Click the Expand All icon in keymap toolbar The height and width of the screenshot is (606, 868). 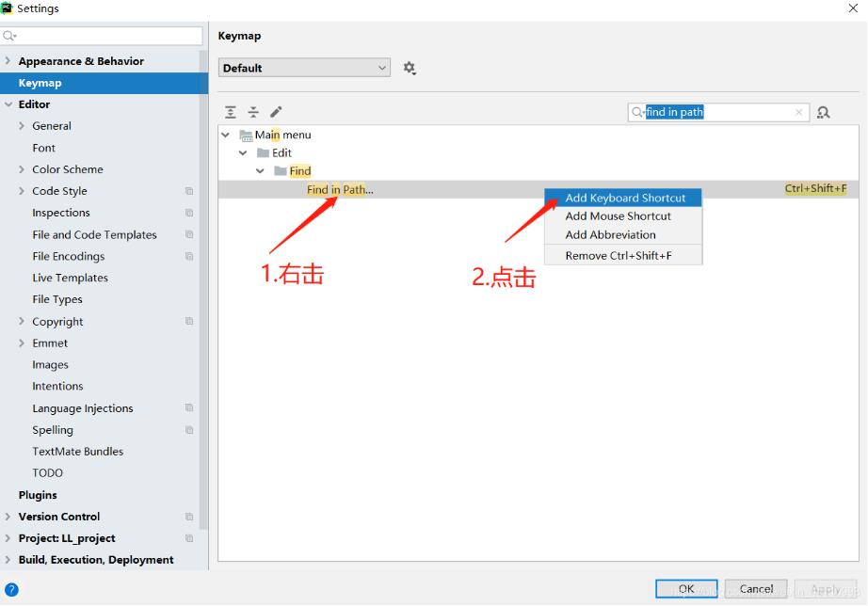click(x=231, y=112)
